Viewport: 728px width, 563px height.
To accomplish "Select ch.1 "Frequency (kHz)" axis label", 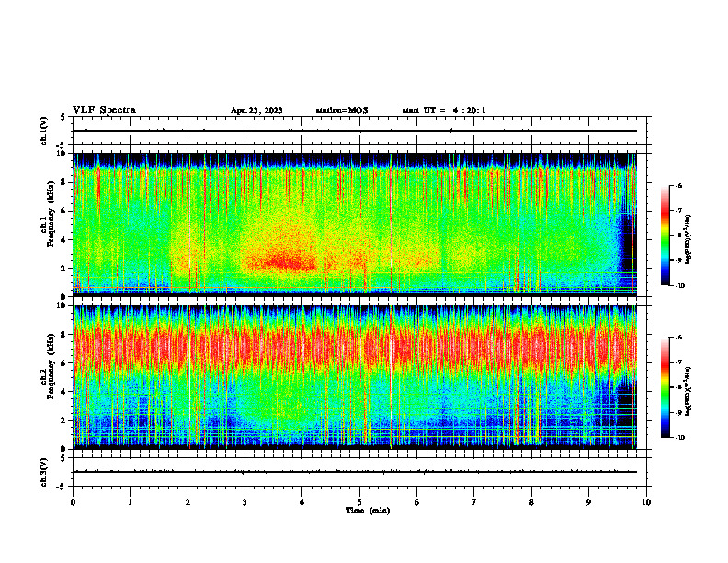I will (51, 213).
